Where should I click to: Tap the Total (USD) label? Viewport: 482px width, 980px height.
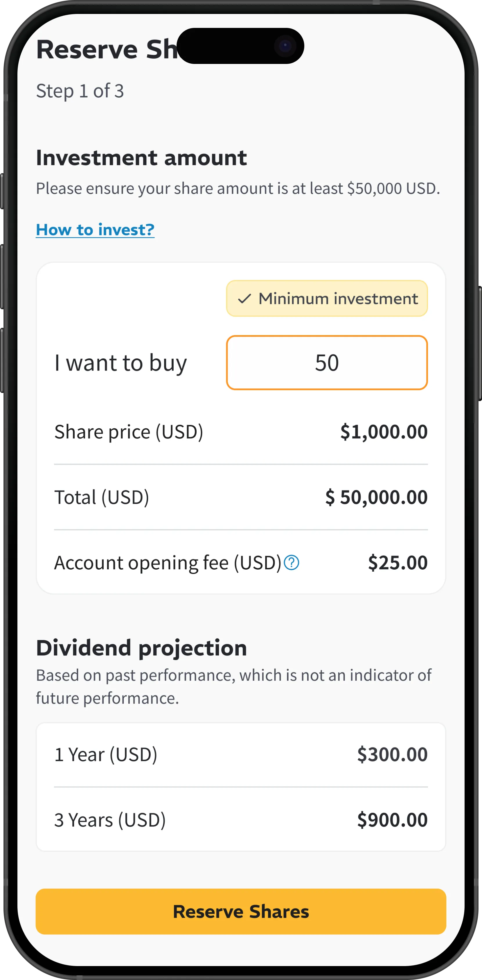pos(102,497)
